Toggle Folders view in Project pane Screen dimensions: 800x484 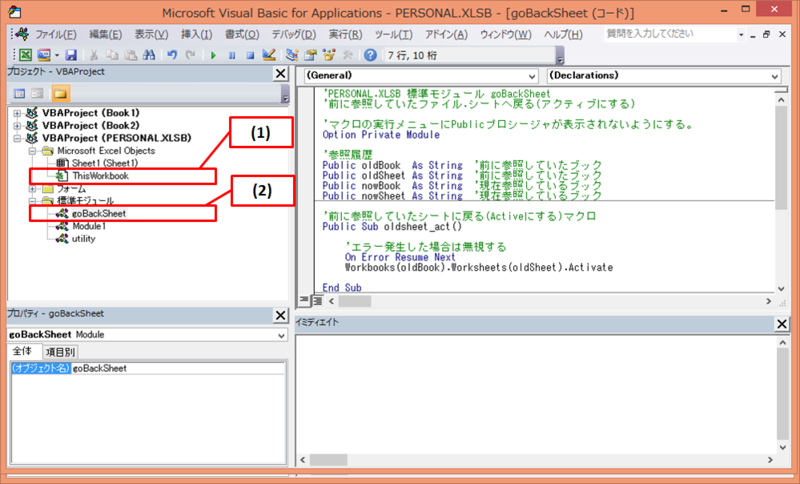click(60, 93)
